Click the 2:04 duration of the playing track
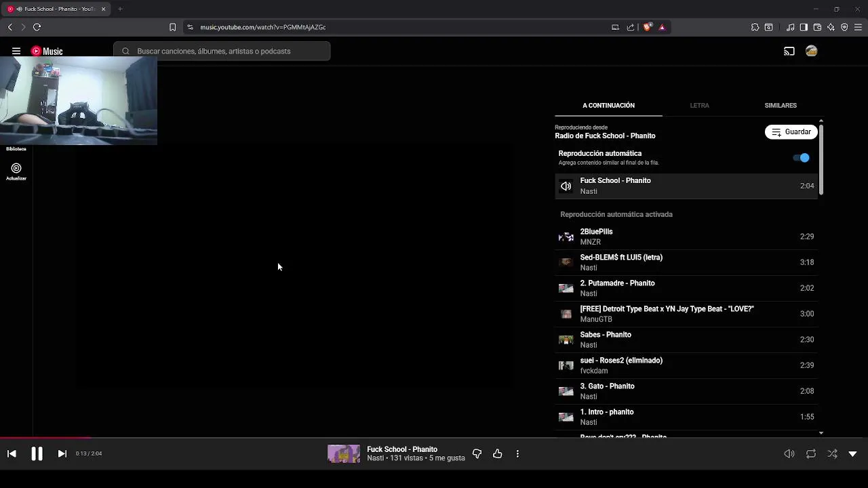Viewport: 868px width, 488px height. click(x=807, y=186)
